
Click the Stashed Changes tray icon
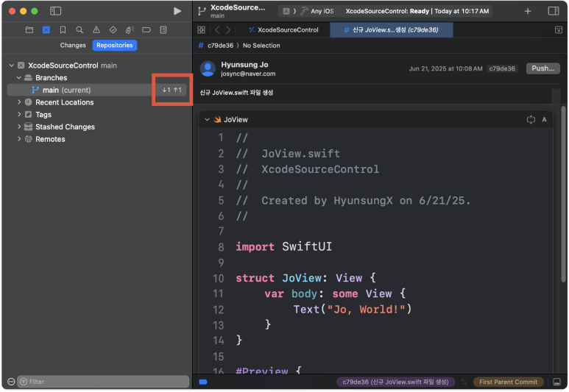(x=28, y=126)
